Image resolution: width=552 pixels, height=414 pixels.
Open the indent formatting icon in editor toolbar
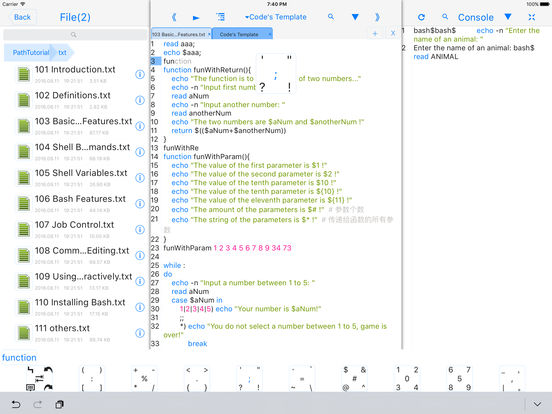coord(220,17)
